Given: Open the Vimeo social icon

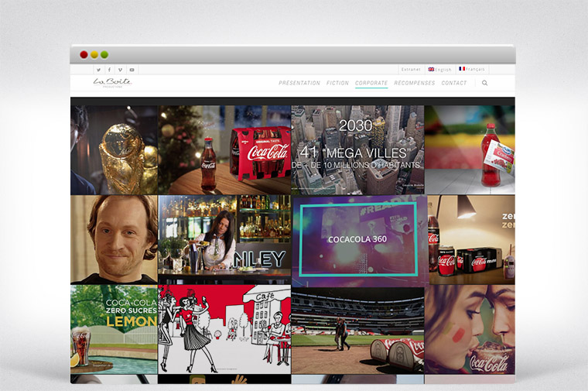Looking at the screenshot, I should click(x=121, y=70).
